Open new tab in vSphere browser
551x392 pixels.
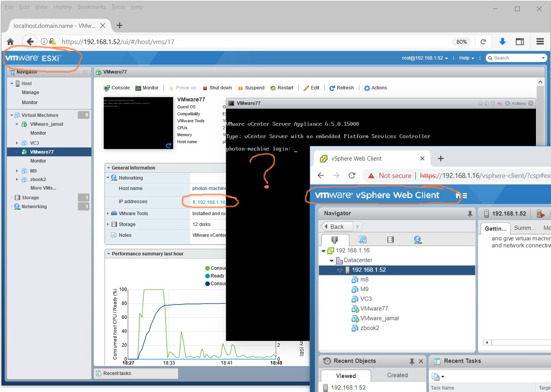[441, 159]
